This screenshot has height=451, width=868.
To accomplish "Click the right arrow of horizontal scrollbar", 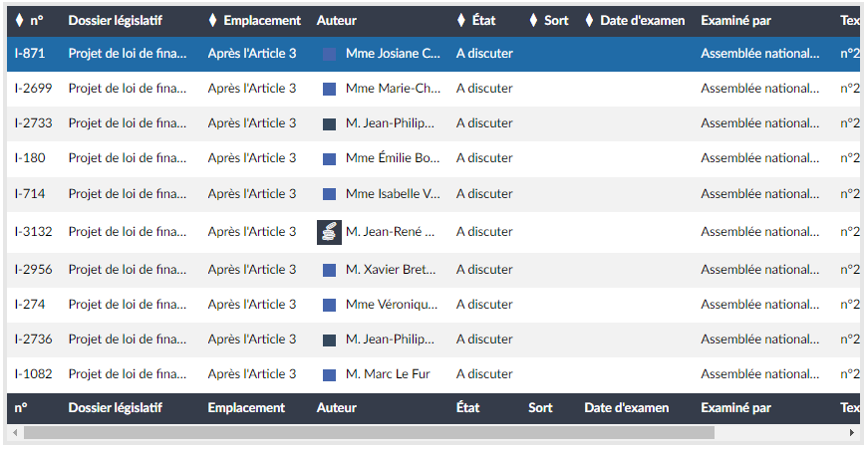I will click(851, 433).
